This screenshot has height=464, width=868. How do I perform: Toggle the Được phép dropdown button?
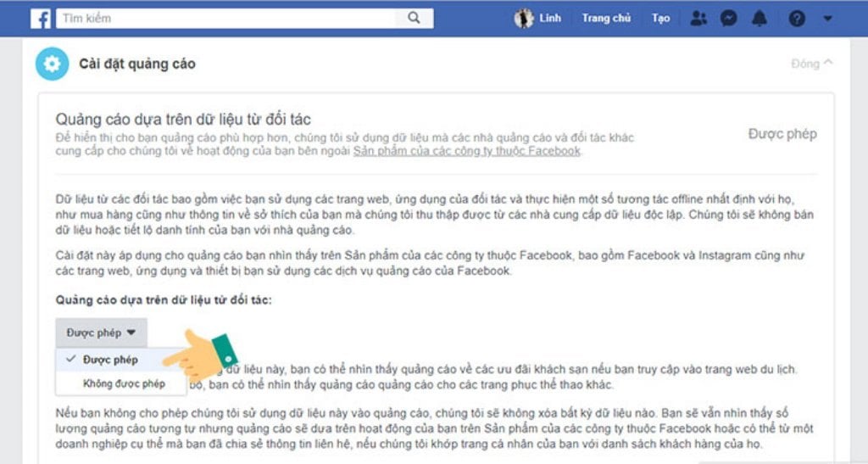pyautogui.click(x=102, y=333)
